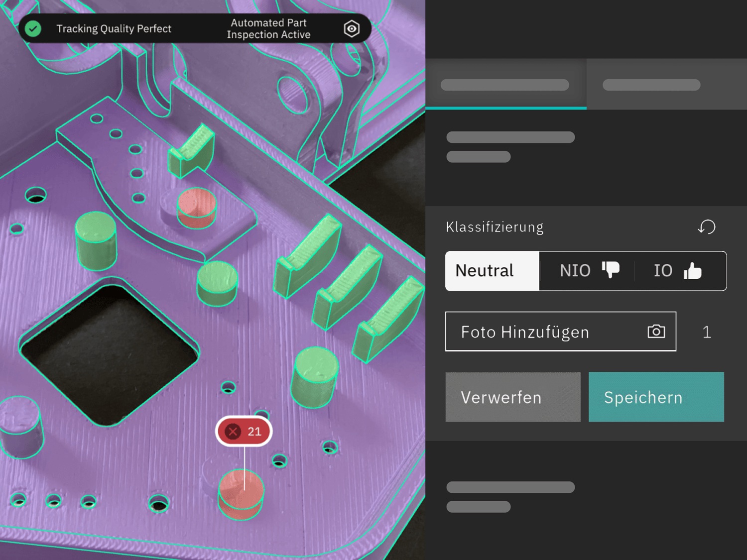This screenshot has height=560, width=747.
Task: Select the red defect marker labeled 21
Action: [244, 431]
